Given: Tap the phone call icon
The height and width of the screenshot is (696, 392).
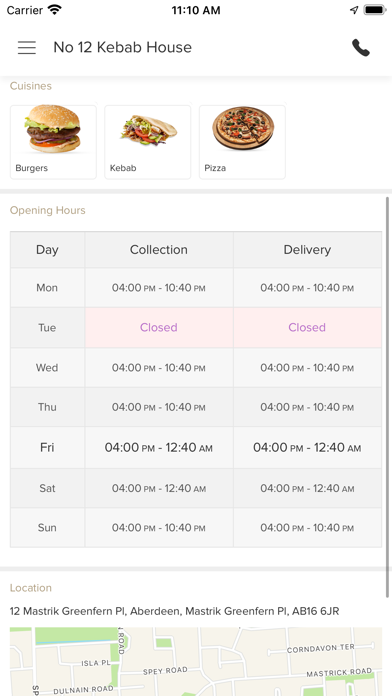Looking at the screenshot, I should tap(360, 47).
